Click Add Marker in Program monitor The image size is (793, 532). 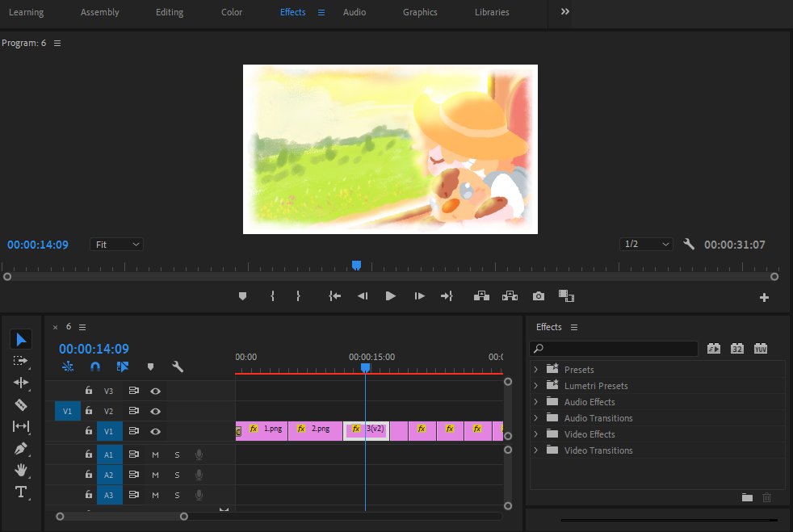pos(243,295)
